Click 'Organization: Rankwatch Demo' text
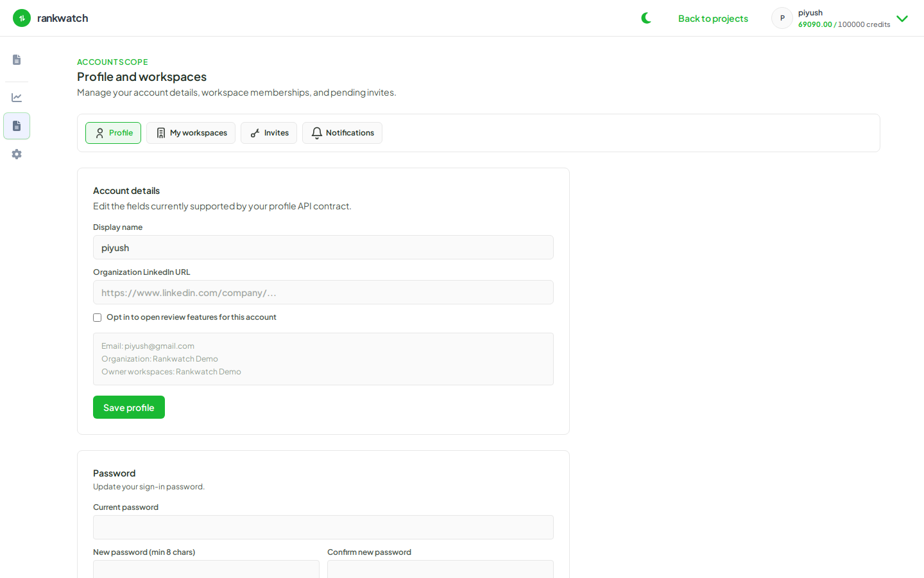The image size is (924, 578). [160, 359]
